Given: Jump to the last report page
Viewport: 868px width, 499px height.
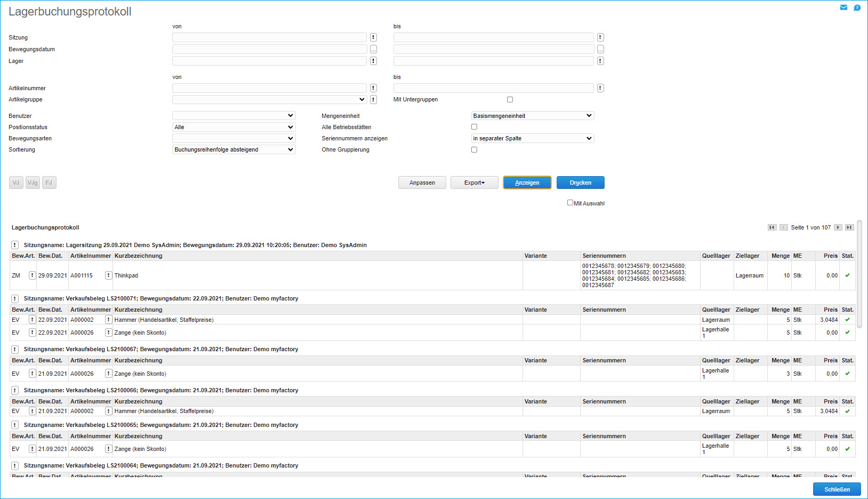Looking at the screenshot, I should [x=849, y=227].
